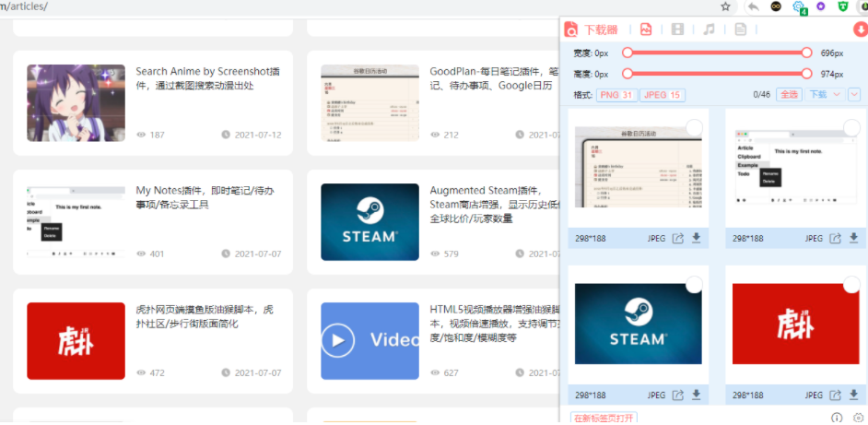Download the STEAM image

pyautogui.click(x=697, y=395)
